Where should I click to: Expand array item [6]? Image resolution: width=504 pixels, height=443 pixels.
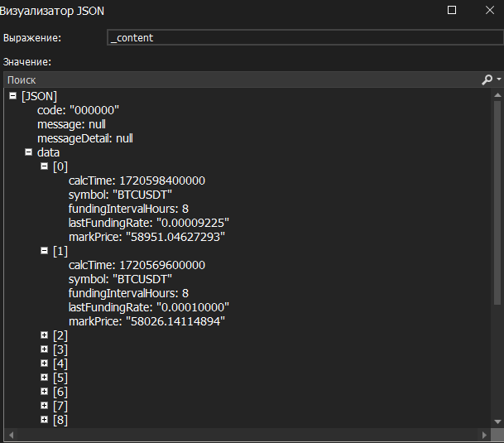point(45,392)
